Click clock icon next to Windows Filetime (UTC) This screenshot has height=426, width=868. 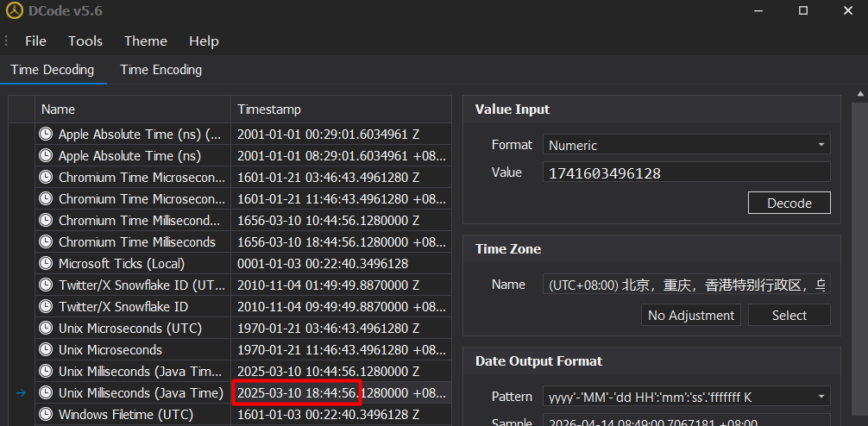click(x=46, y=415)
